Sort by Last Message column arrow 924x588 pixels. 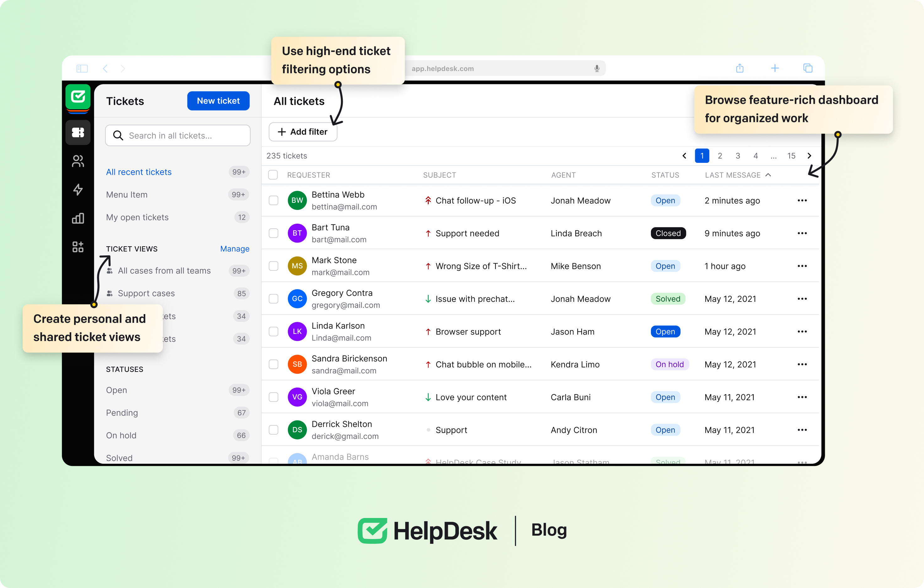click(768, 175)
